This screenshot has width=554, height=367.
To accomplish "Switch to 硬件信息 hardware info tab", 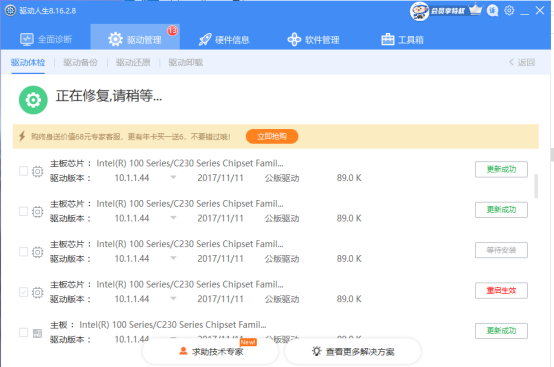I will (x=224, y=40).
